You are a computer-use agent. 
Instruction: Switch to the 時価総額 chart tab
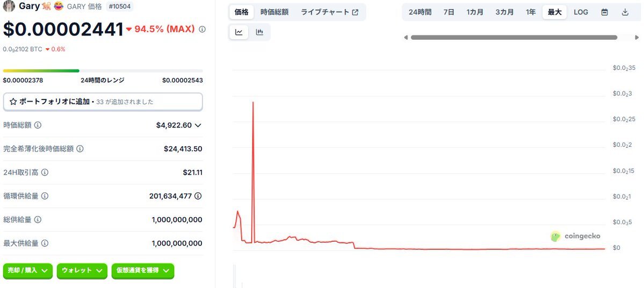pyautogui.click(x=274, y=12)
